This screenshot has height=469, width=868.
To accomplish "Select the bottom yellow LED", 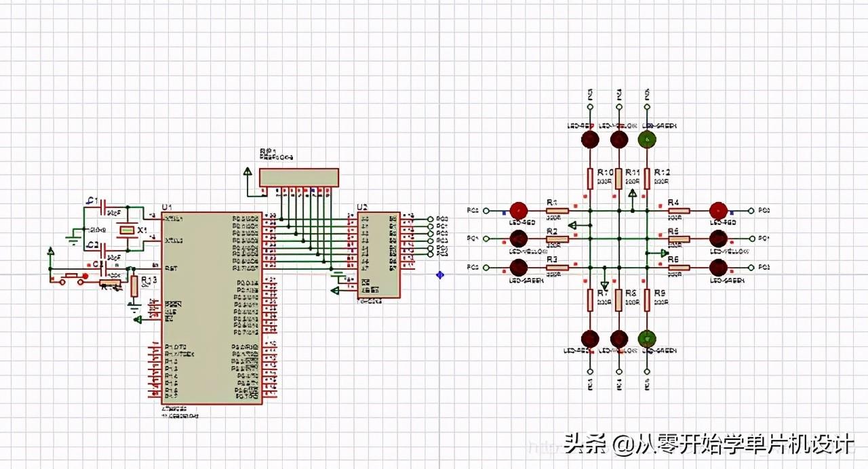I will click(618, 338).
